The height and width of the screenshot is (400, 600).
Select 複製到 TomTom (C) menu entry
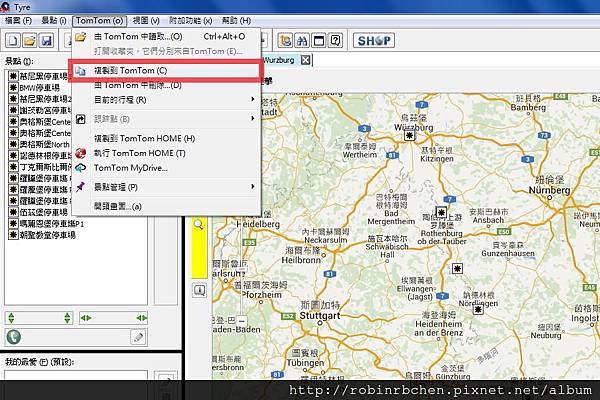click(x=166, y=70)
